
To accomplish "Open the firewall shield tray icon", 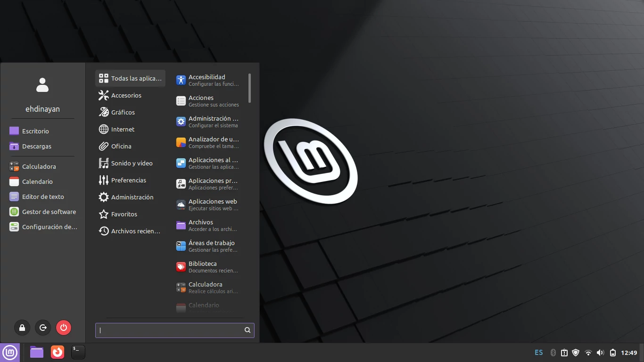I will [x=576, y=352].
